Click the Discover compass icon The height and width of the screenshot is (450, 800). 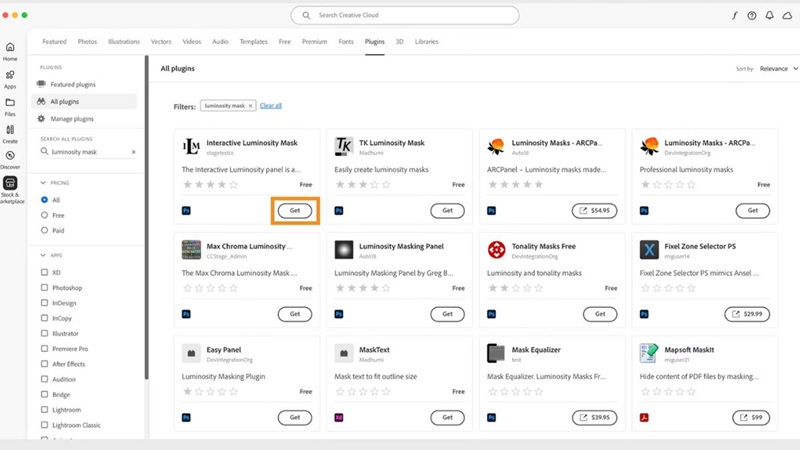coord(10,159)
